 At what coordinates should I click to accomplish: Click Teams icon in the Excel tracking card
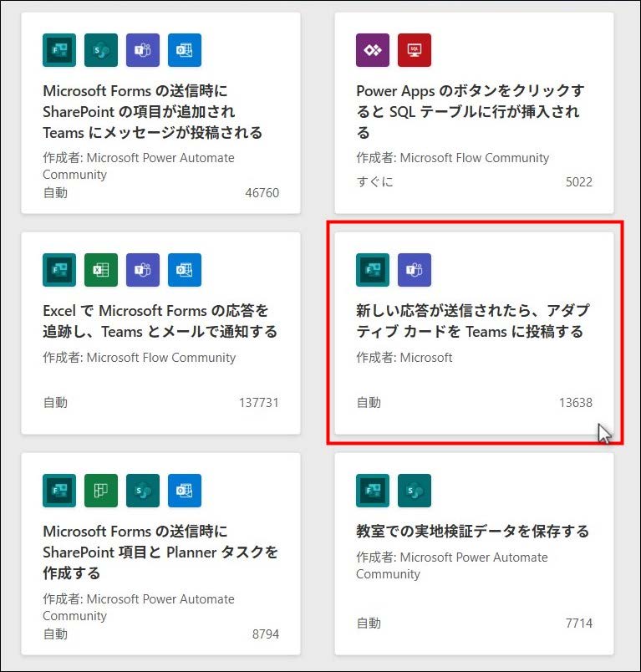(143, 270)
